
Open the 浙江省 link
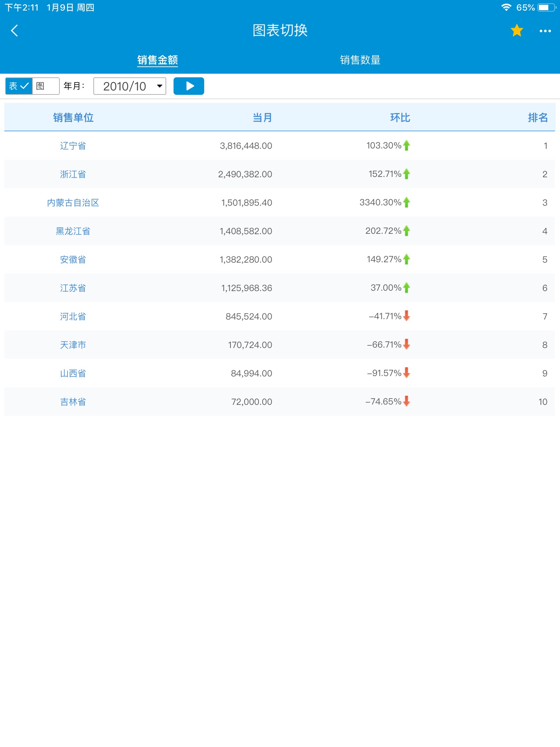coord(73,174)
